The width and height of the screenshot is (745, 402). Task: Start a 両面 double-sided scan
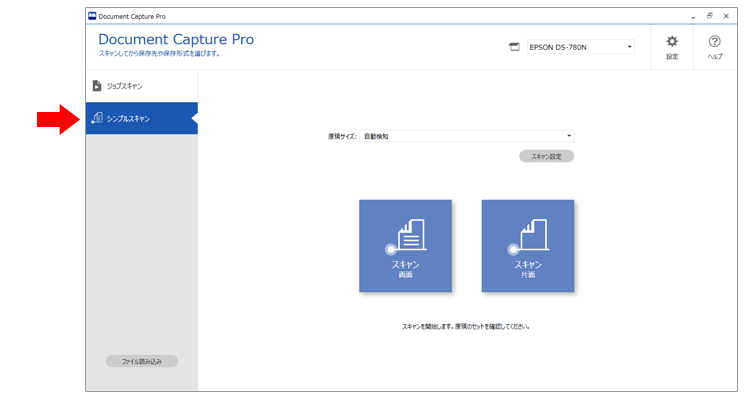[x=405, y=246]
